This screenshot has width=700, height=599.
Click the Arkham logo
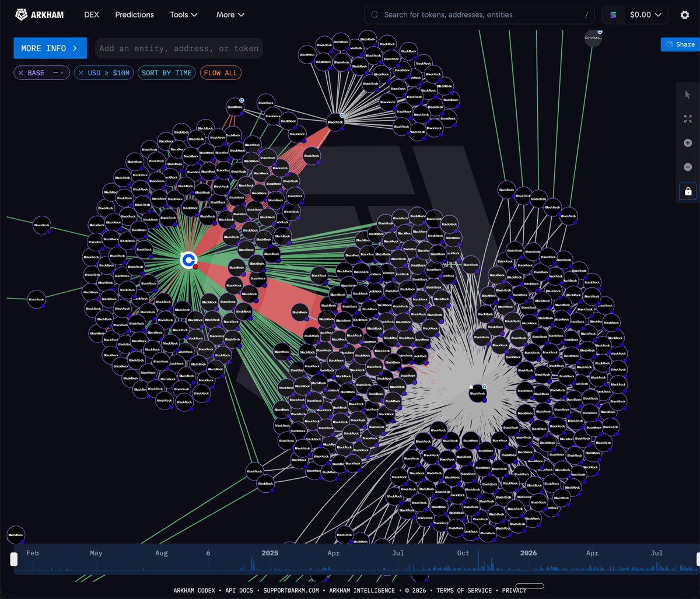click(40, 15)
